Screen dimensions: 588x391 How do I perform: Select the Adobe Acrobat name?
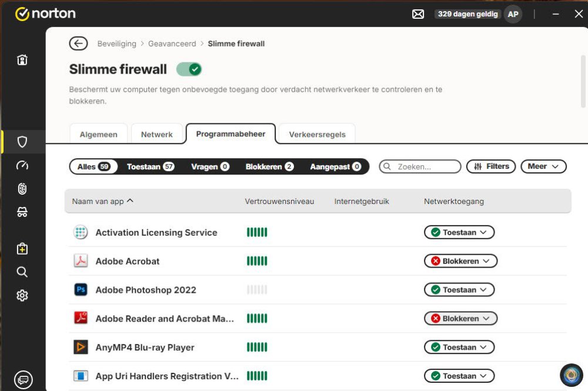point(128,261)
